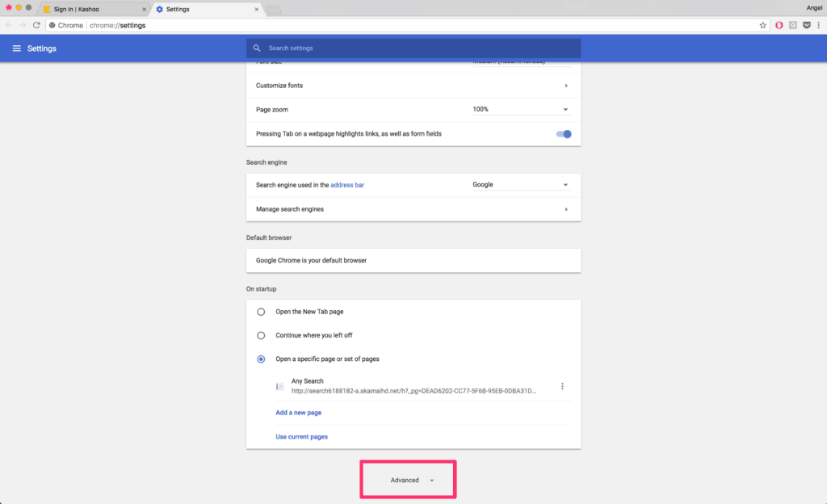The image size is (827, 504).
Task: Click Google Chrome is your default browser text
Action: coord(311,260)
